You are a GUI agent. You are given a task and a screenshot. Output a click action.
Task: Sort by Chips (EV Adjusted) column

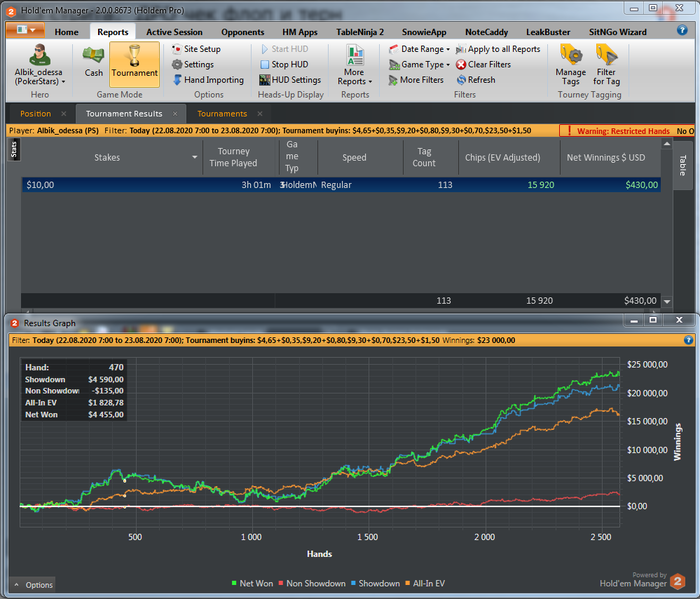pos(503,158)
